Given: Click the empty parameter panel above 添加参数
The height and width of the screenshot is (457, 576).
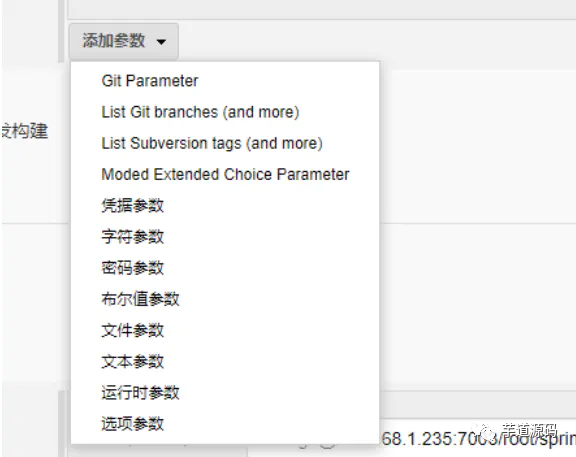Looking at the screenshot, I should [322, 9].
